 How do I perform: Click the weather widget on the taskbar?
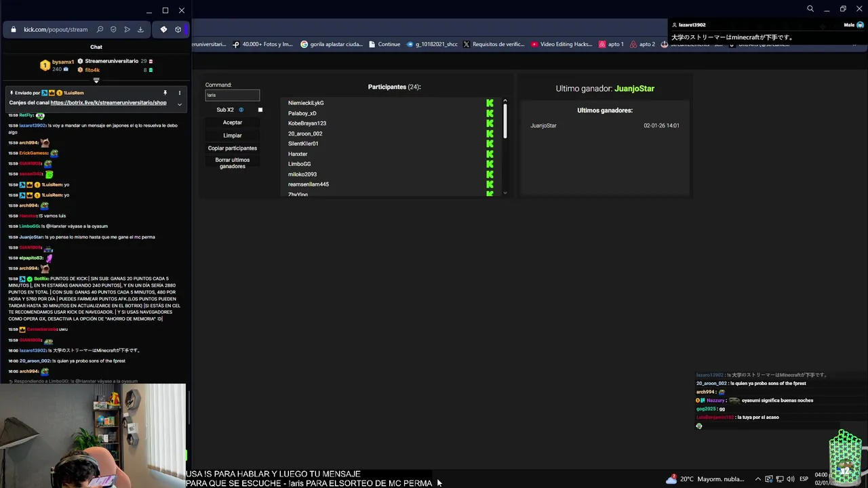(705, 479)
